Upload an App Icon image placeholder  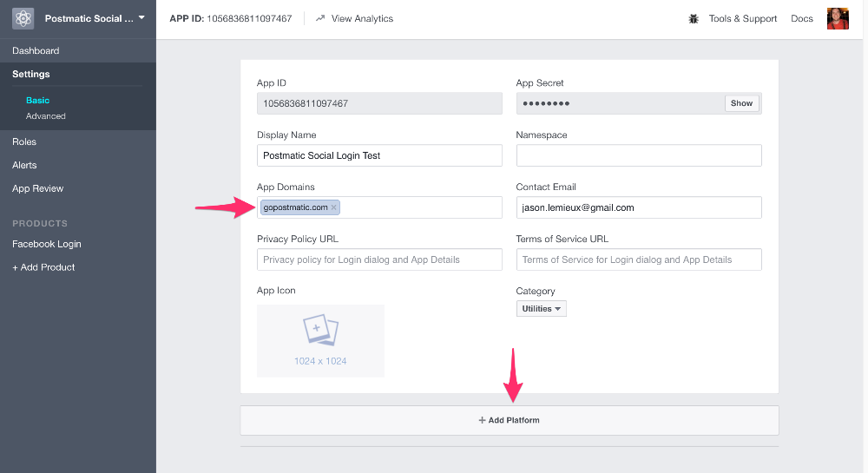point(320,341)
